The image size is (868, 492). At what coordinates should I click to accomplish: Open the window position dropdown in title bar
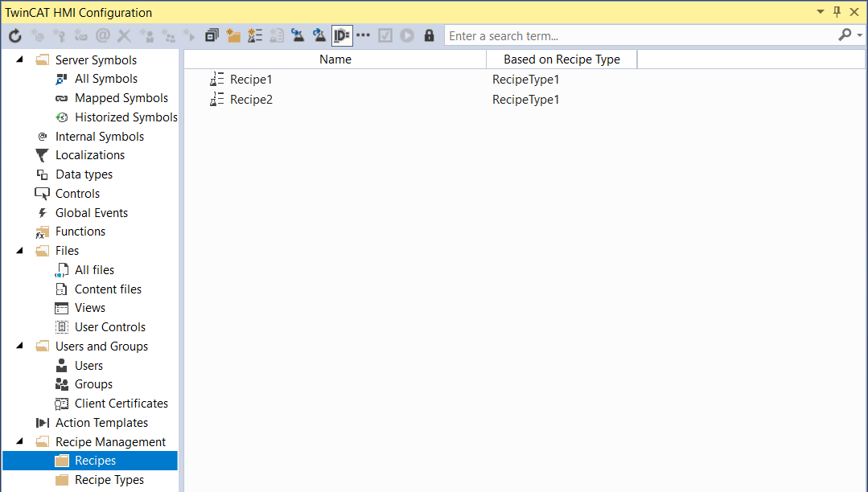pos(821,11)
